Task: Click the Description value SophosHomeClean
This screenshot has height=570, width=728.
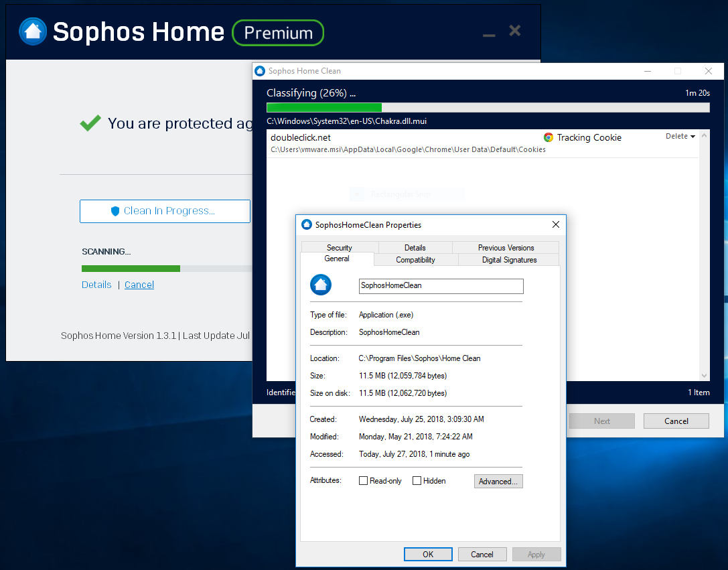Action: pos(389,332)
